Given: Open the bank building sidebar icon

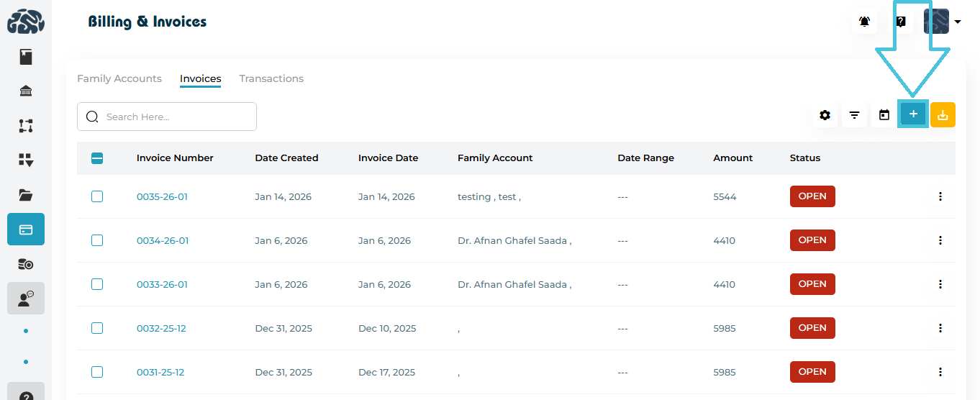Looking at the screenshot, I should tap(26, 91).
